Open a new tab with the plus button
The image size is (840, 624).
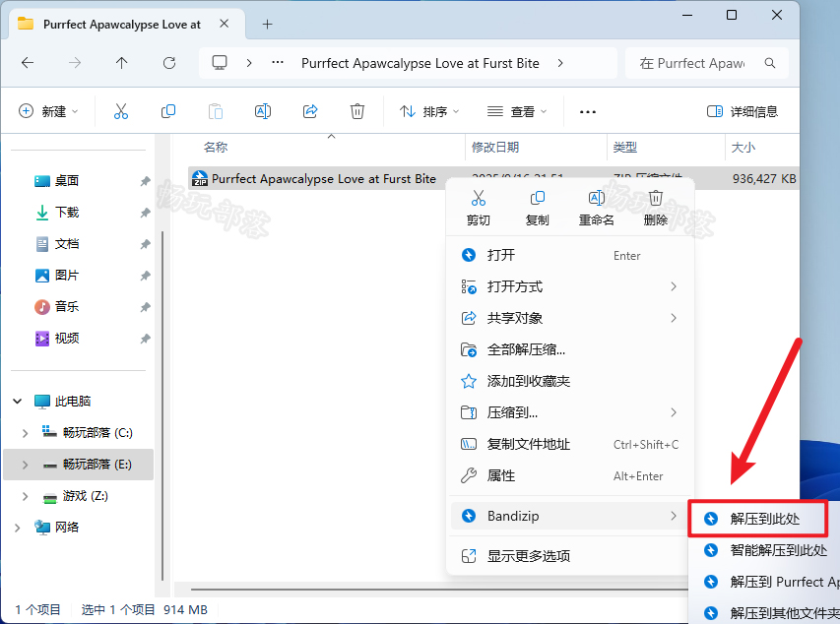coord(267,24)
